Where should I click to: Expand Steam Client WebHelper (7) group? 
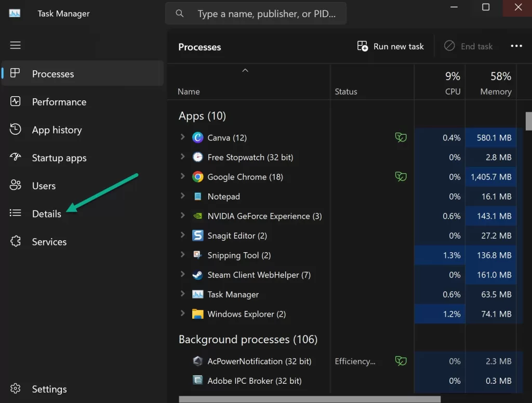coord(182,274)
